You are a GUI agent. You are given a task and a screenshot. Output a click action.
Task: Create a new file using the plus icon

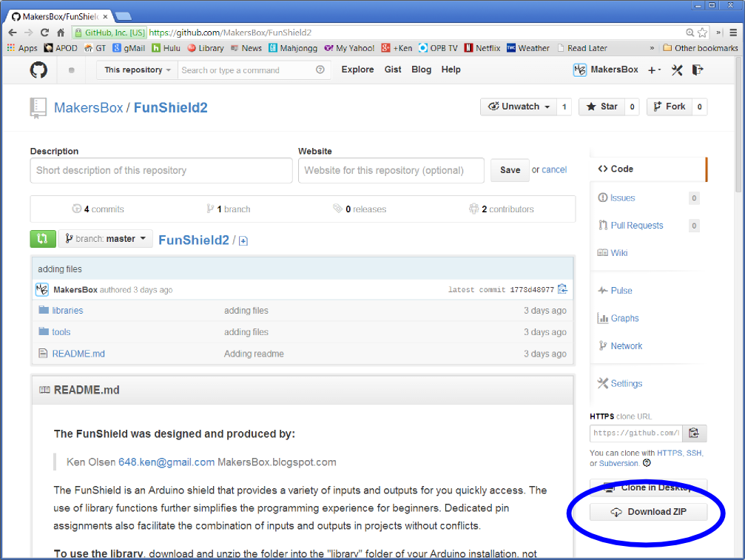(243, 240)
